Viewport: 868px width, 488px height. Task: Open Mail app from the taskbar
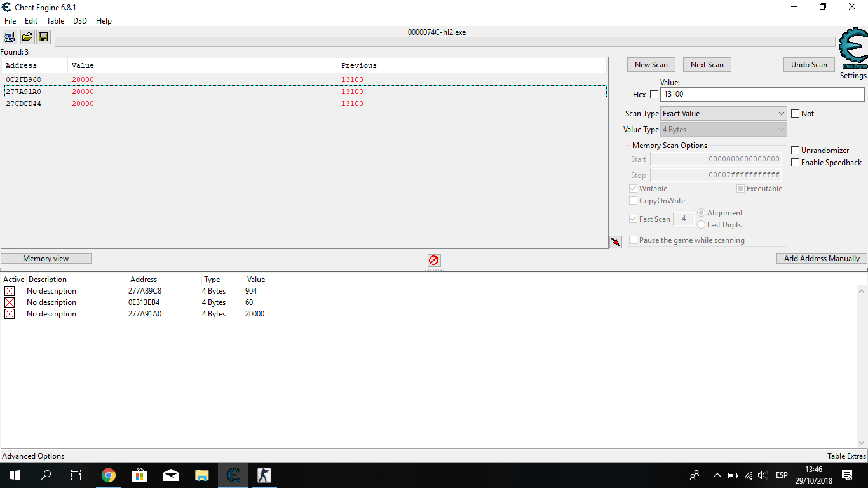pos(170,475)
